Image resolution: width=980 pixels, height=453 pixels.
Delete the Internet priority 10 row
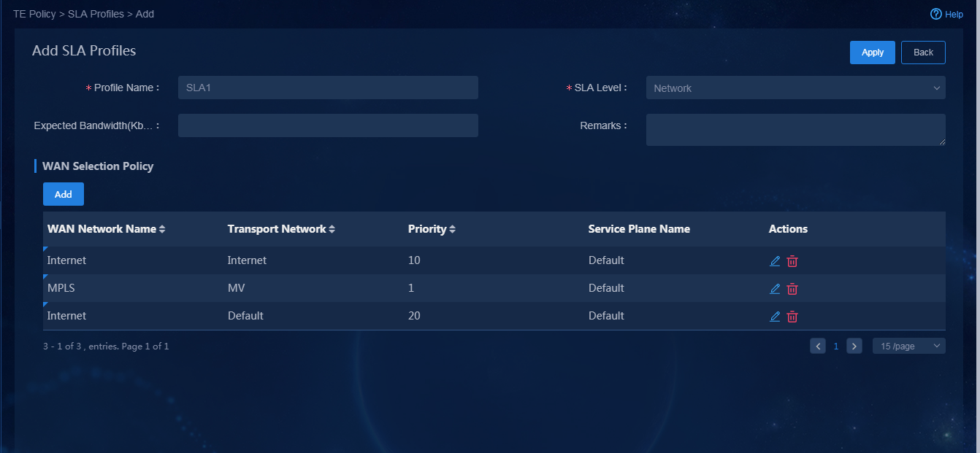coord(792,261)
